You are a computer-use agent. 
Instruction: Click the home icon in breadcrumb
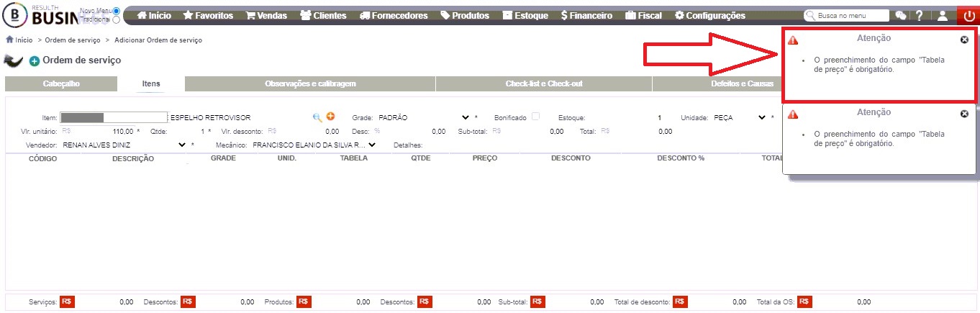pyautogui.click(x=9, y=40)
